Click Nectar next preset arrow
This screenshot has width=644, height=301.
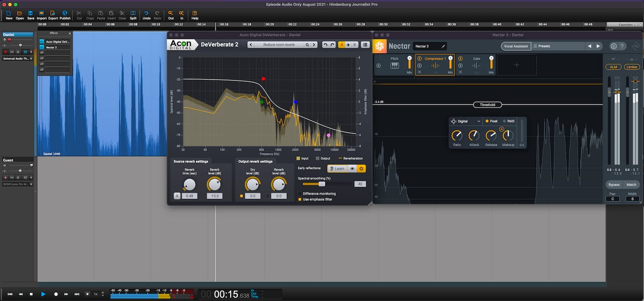tap(599, 46)
